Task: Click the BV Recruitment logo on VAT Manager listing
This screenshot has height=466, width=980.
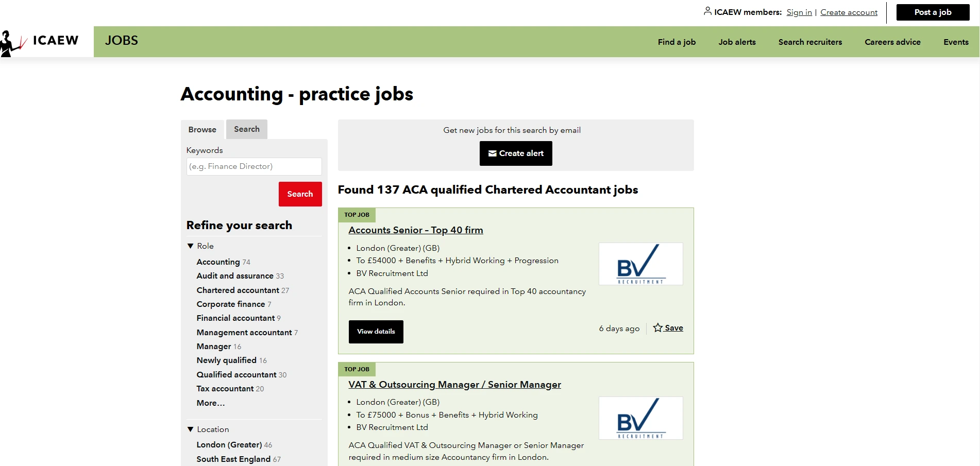Action: click(x=640, y=418)
